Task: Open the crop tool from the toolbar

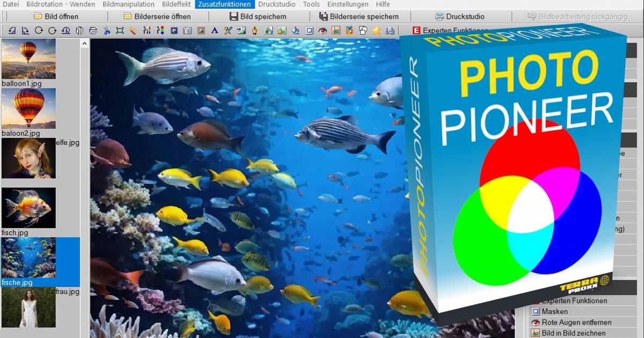Action: [x=120, y=31]
